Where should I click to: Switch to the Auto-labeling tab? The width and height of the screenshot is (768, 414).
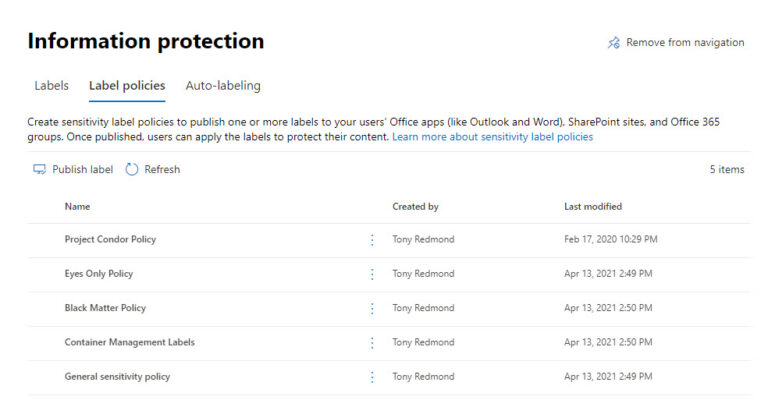coord(223,86)
